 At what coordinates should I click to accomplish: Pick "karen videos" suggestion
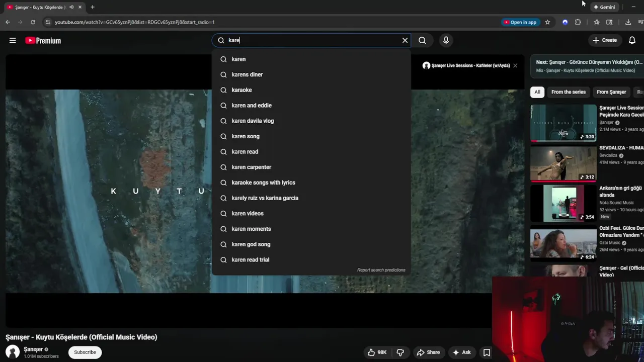[311, 213]
